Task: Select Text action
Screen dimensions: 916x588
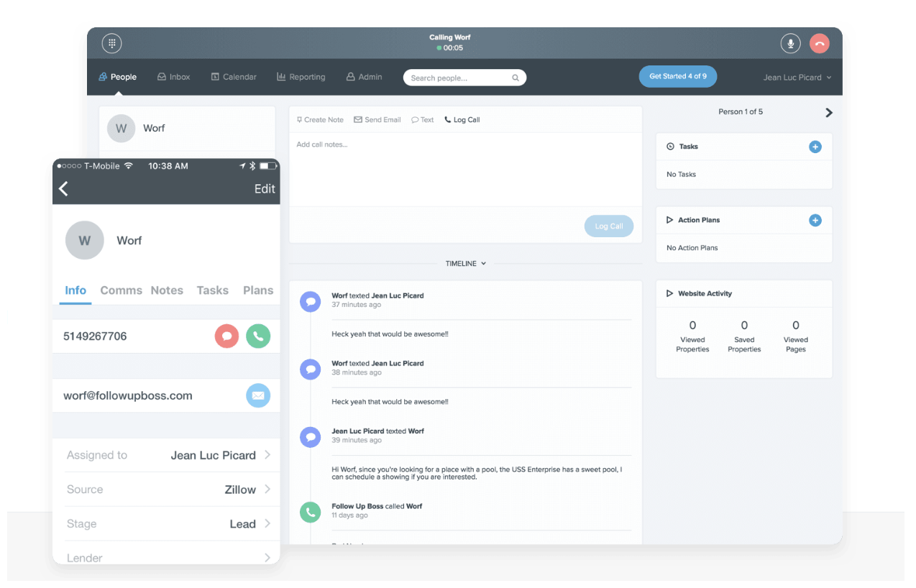Action: (423, 120)
